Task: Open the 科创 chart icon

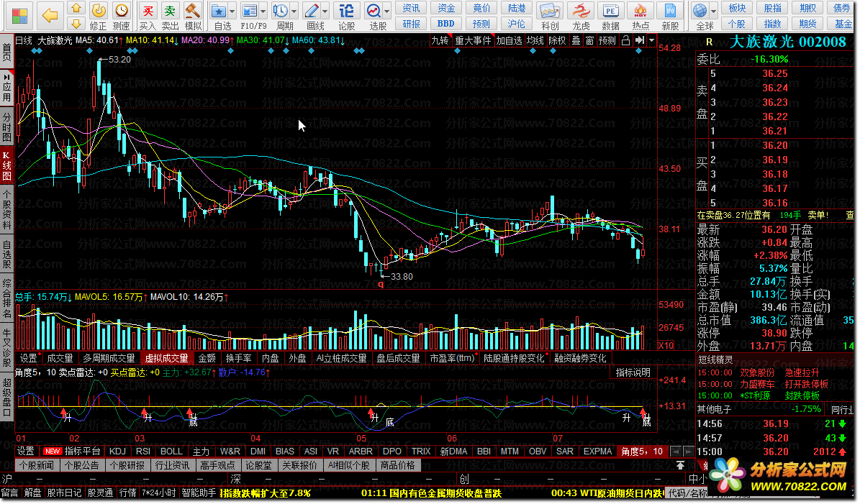Action: 550,16
